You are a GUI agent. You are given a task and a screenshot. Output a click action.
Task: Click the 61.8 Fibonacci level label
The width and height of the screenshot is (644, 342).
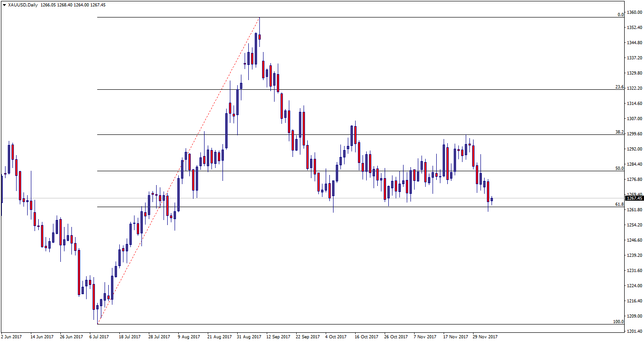tap(619, 204)
